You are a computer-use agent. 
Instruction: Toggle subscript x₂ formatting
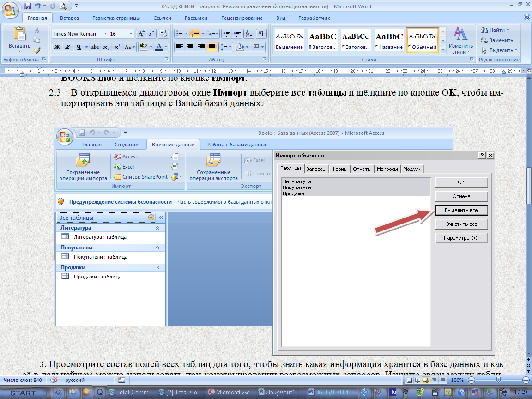tap(106, 47)
